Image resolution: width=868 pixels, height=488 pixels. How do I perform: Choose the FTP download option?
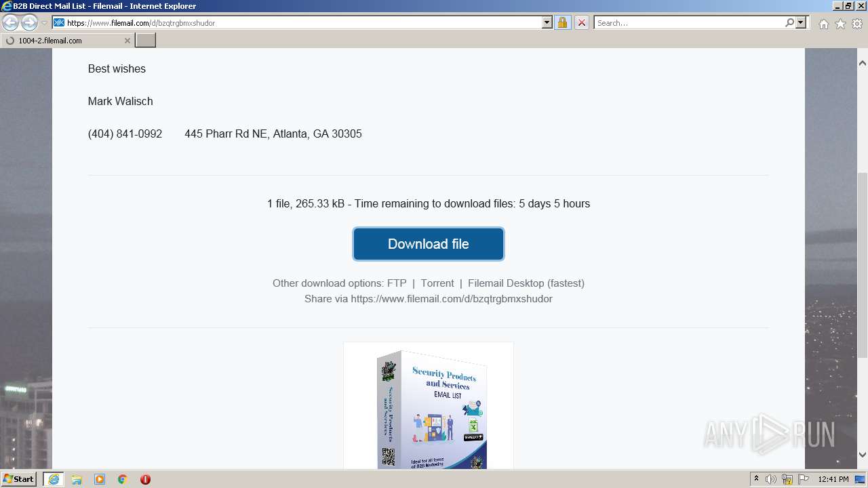(397, 283)
